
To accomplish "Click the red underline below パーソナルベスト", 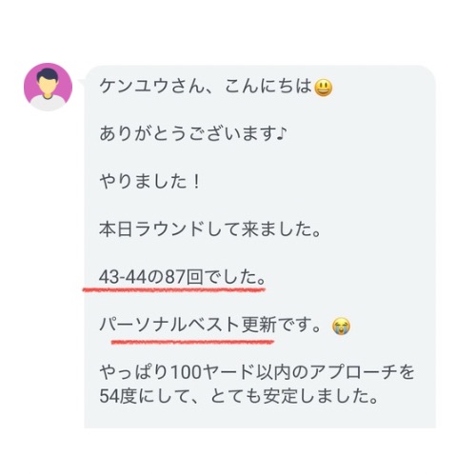I will [192, 342].
